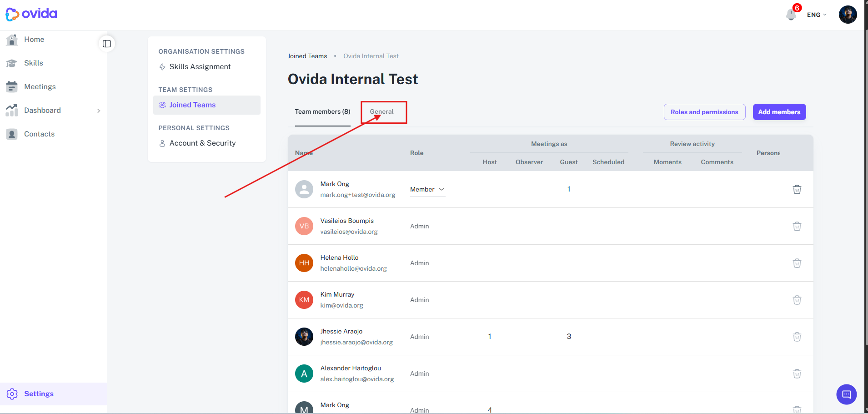Screen dimensions: 868x414
Task: Switch to the General tab
Action: [381, 112]
